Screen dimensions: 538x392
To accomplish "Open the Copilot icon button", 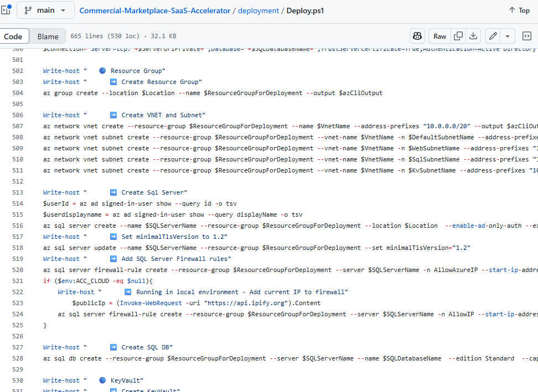I will pos(417,36).
